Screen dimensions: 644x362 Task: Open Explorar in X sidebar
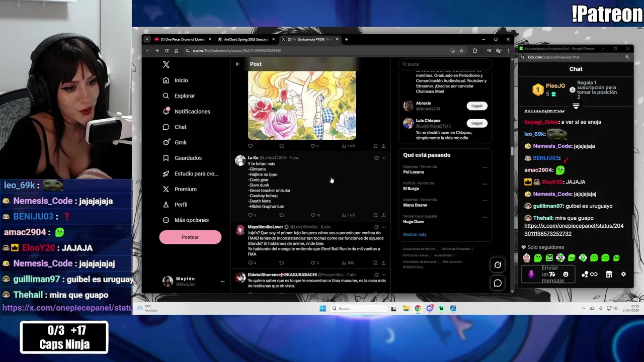[x=179, y=96]
